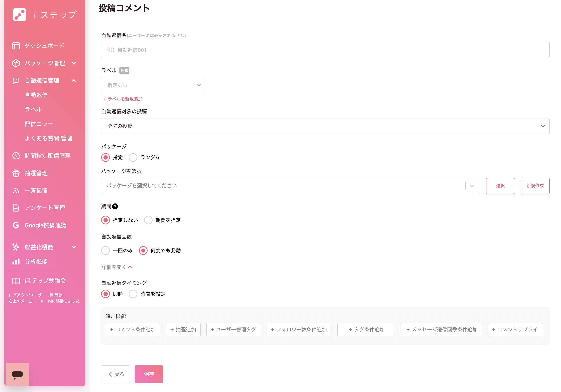
Task: Click the 期間 help question mark icon
Action: click(x=115, y=207)
